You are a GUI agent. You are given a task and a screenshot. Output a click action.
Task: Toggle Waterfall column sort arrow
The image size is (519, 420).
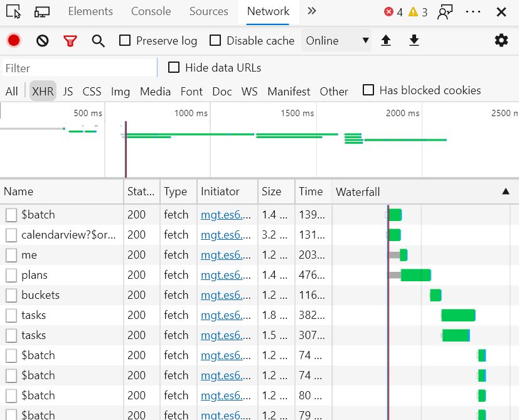coord(505,191)
